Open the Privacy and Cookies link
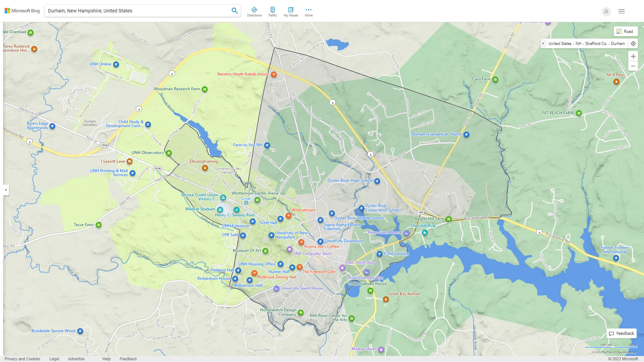The image size is (644, 362). pyautogui.click(x=22, y=359)
